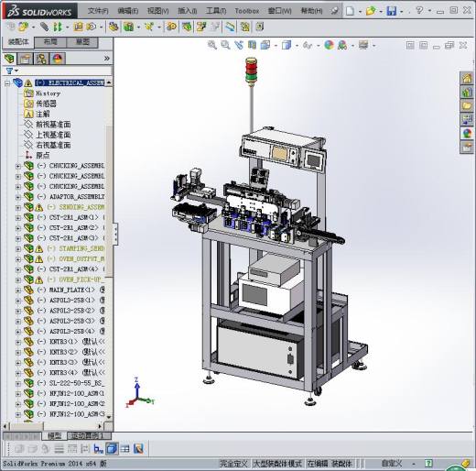
Task: Click the Edit Appearance color ball icon
Action: click(329, 45)
